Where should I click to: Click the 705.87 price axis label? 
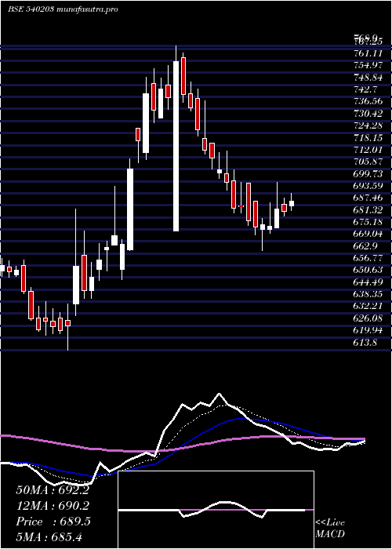(x=368, y=162)
